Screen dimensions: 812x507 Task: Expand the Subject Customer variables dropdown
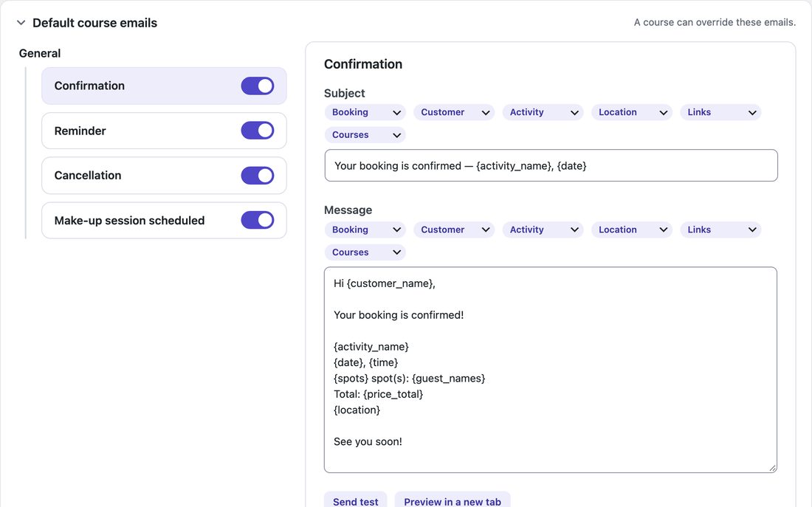pos(454,112)
